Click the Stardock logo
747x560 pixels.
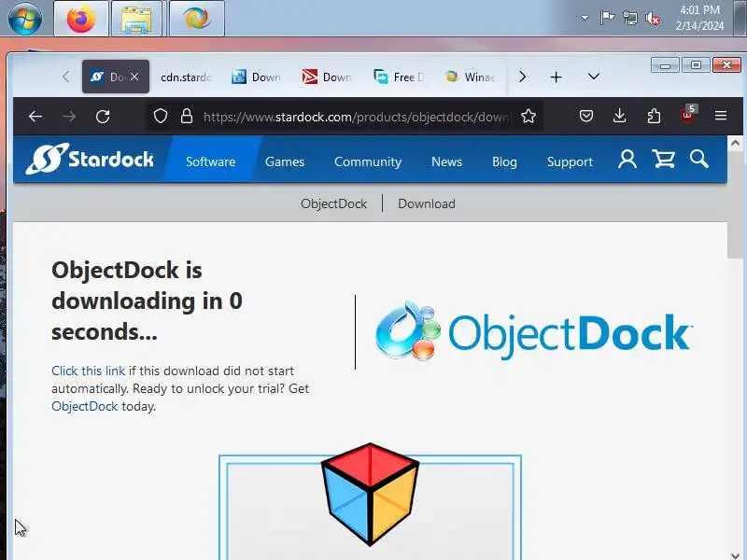(x=90, y=159)
